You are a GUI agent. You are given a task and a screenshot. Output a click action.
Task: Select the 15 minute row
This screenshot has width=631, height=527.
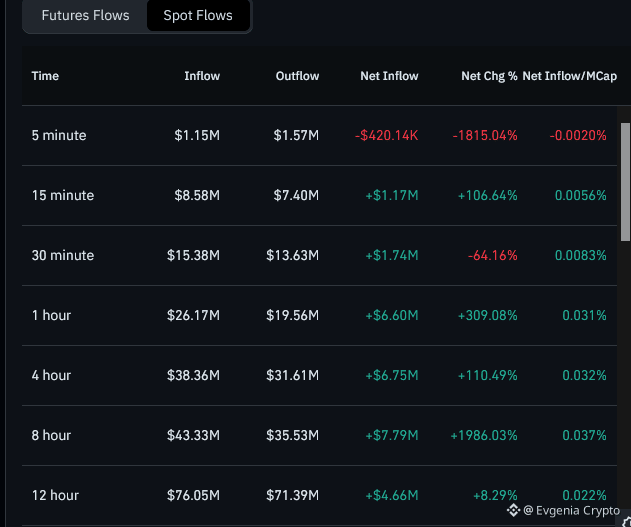pos(320,196)
